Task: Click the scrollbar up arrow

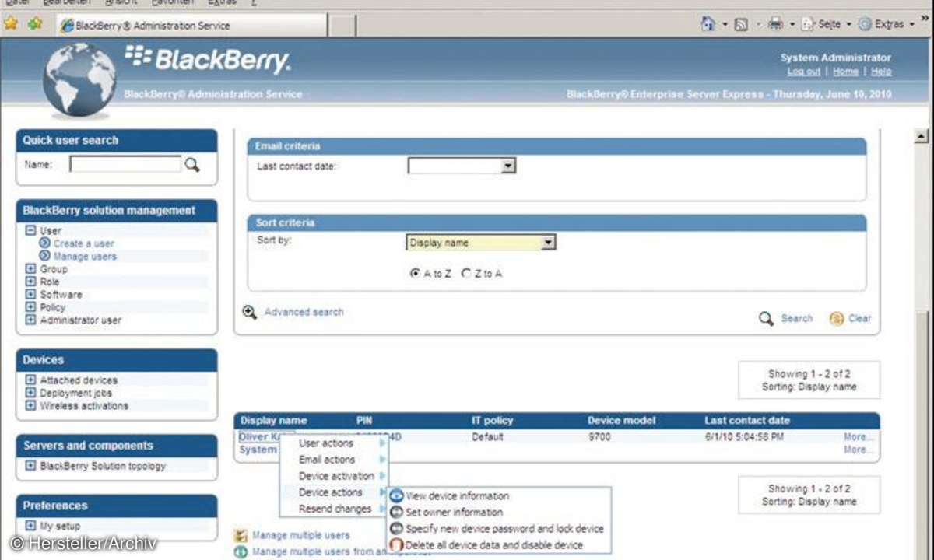Action: click(x=922, y=136)
